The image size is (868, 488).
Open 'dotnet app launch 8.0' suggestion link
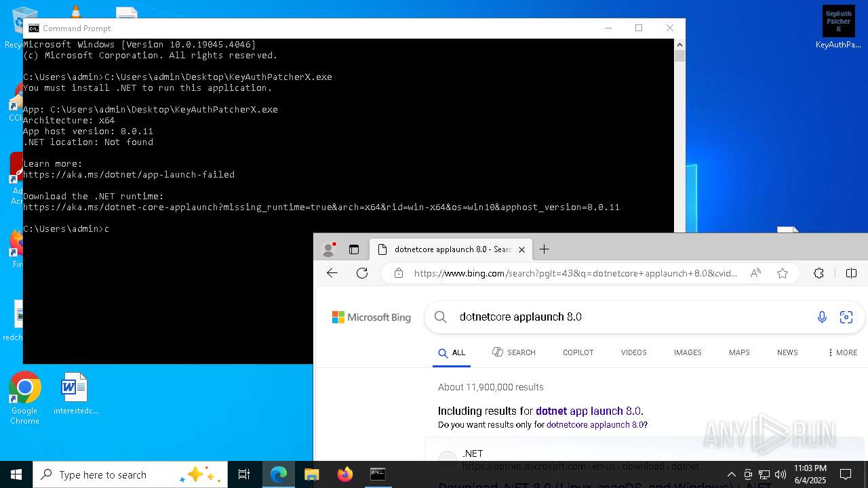[x=588, y=411]
